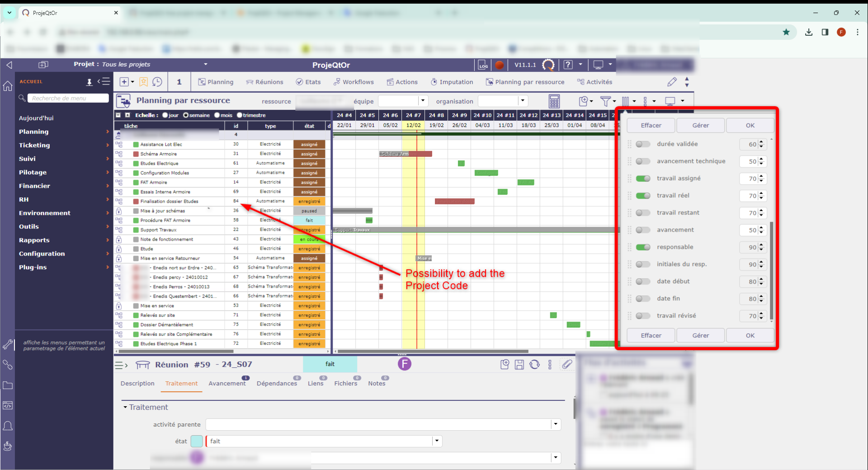Click the top Gérer button
Image resolution: width=868 pixels, height=470 pixels.
[x=700, y=125]
